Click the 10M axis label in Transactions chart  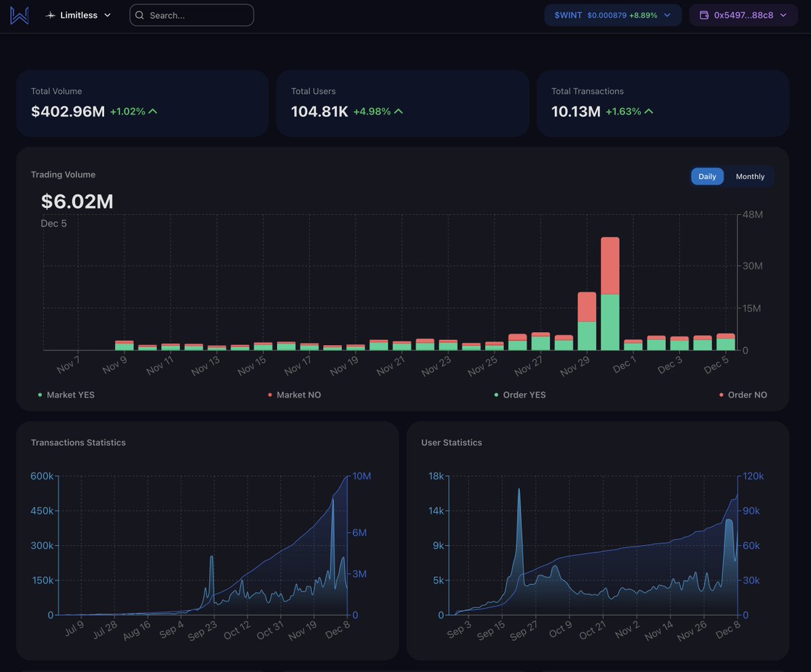pyautogui.click(x=362, y=476)
